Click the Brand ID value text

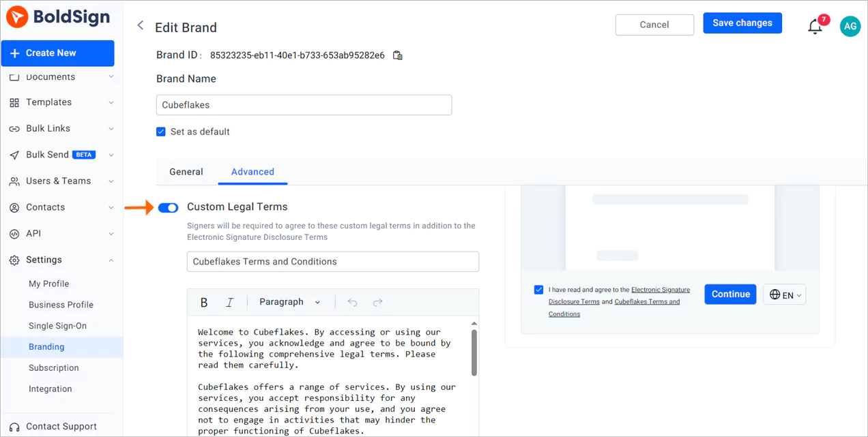(x=297, y=55)
